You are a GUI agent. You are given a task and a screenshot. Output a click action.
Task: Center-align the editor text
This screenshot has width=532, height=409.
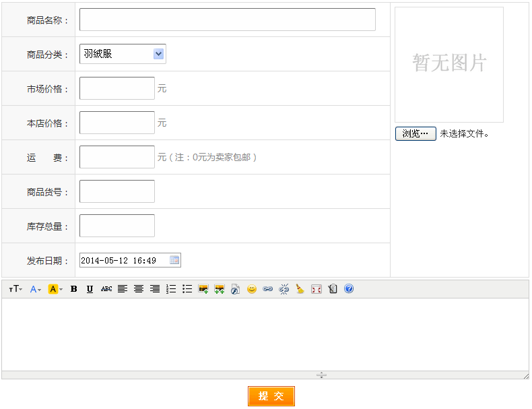(139, 289)
